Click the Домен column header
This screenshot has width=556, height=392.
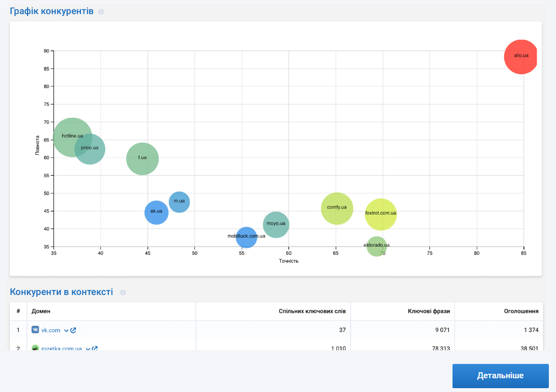[41, 311]
